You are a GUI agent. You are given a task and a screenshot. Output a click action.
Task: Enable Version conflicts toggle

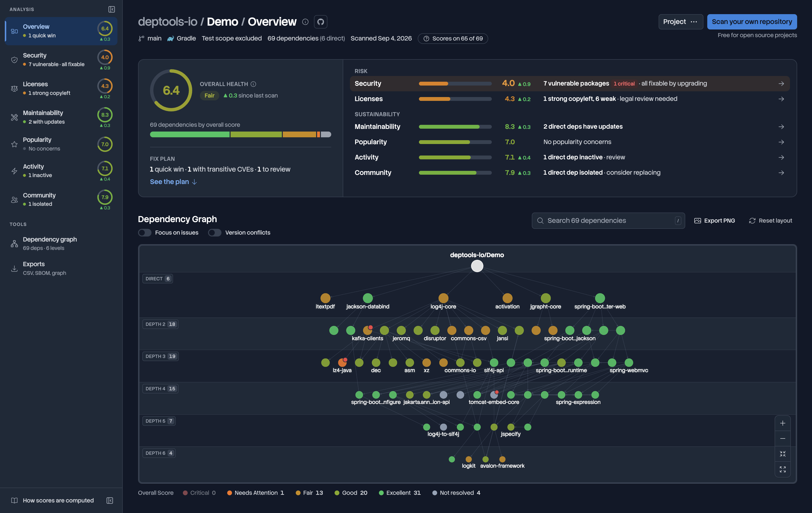pos(215,233)
